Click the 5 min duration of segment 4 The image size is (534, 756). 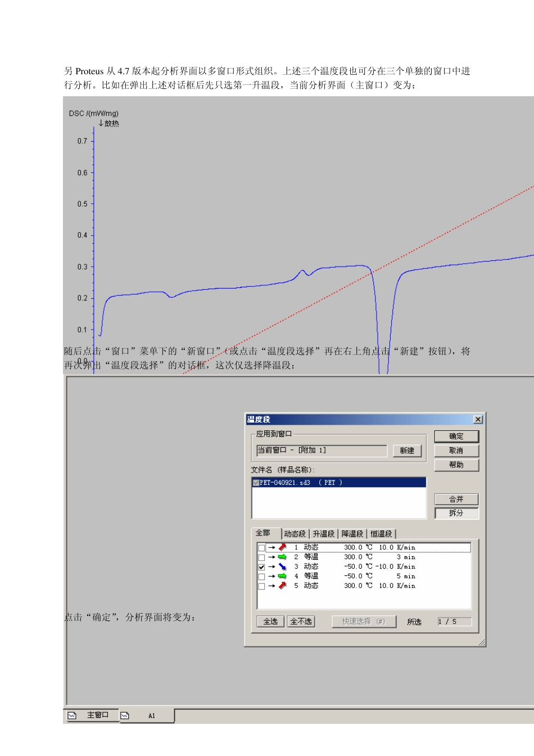click(x=406, y=576)
